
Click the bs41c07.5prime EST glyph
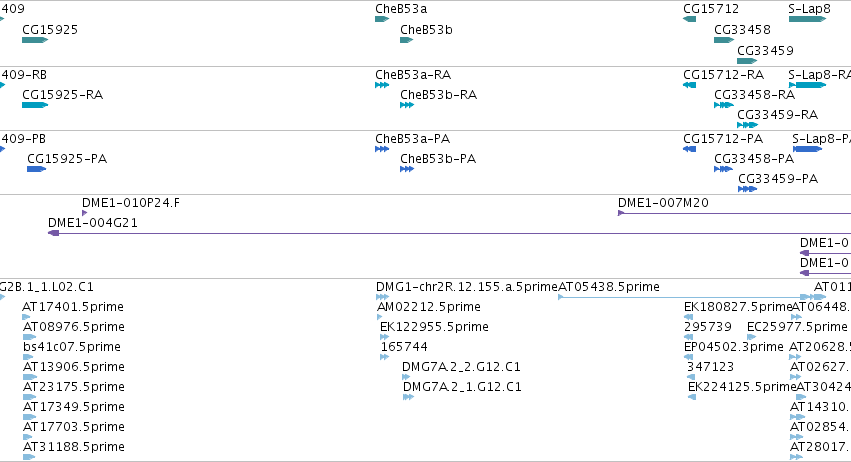pyautogui.click(x=28, y=357)
